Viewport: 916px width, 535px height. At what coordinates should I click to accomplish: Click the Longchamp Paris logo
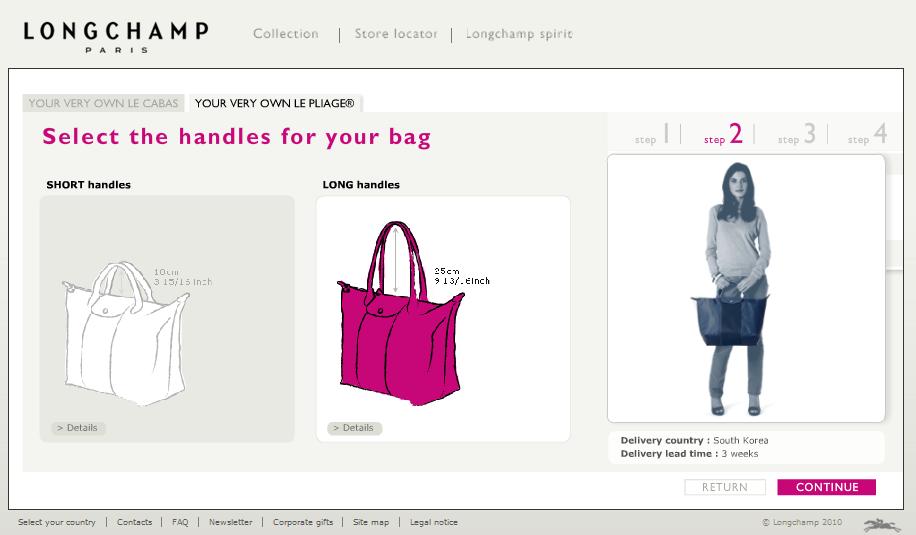(116, 37)
